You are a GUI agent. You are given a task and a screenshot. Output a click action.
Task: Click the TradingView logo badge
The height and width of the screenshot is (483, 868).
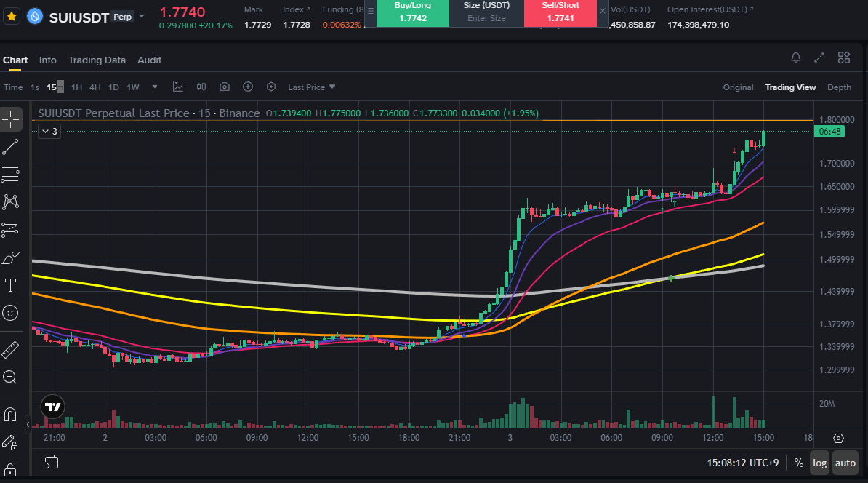(53, 407)
